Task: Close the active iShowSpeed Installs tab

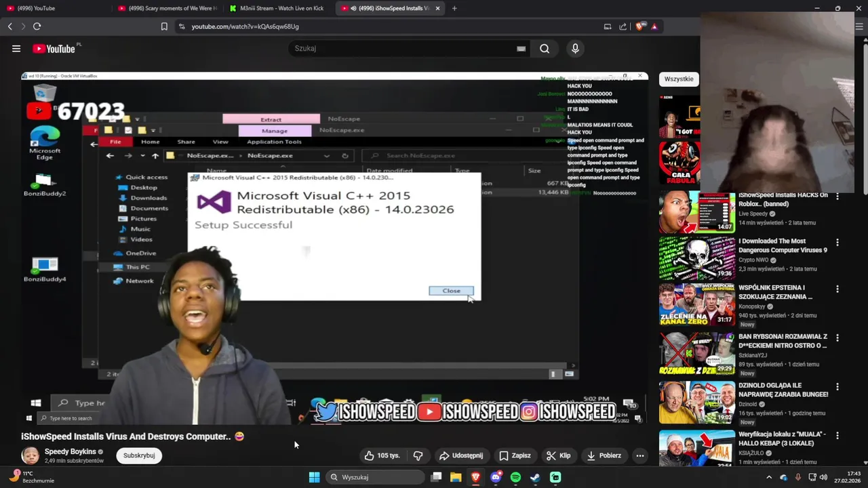Action: pos(437,8)
